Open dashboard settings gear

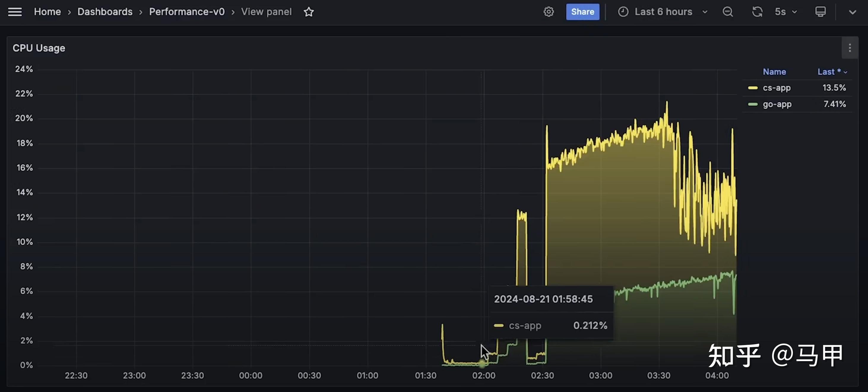549,12
